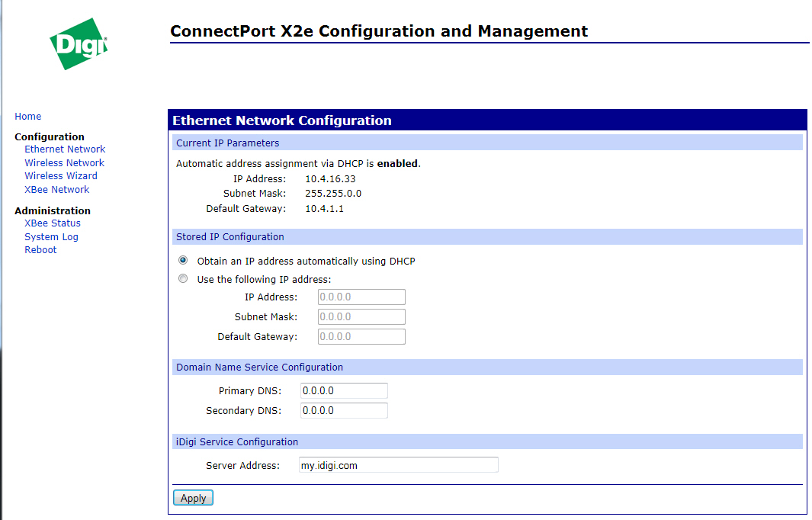This screenshot has height=520, width=812.
Task: Click the stored Subnet Mask field
Action: pos(361,317)
